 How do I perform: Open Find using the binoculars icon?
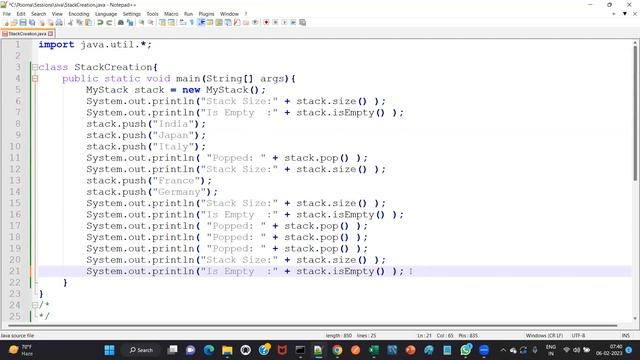121,22
